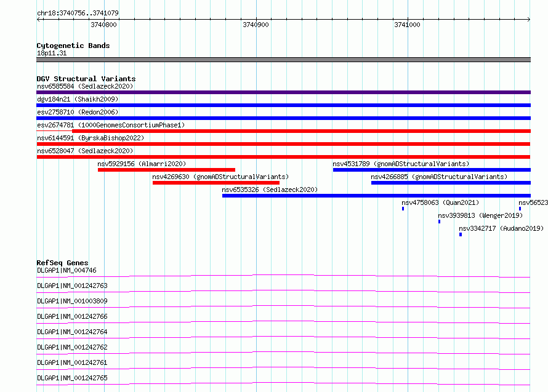Click the 18p11.31 band label
The width and height of the screenshot is (548, 392).
coord(52,53)
